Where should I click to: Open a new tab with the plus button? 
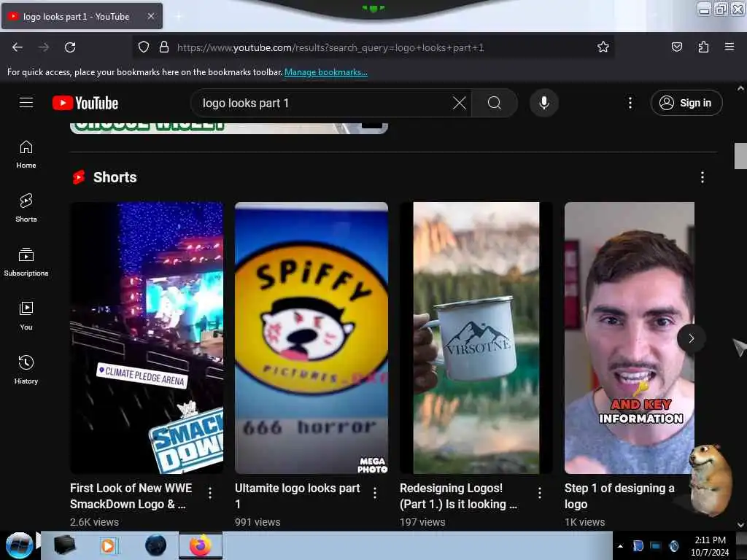178,17
